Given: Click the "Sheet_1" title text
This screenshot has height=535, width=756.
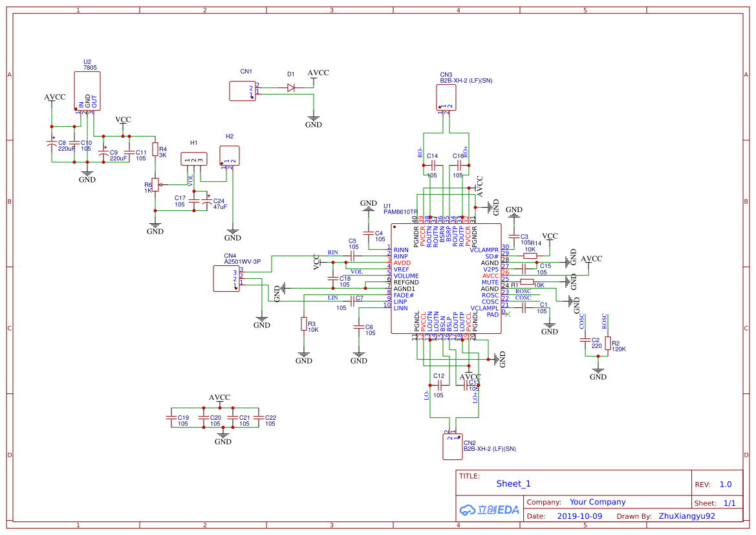Looking at the screenshot, I should (513, 484).
